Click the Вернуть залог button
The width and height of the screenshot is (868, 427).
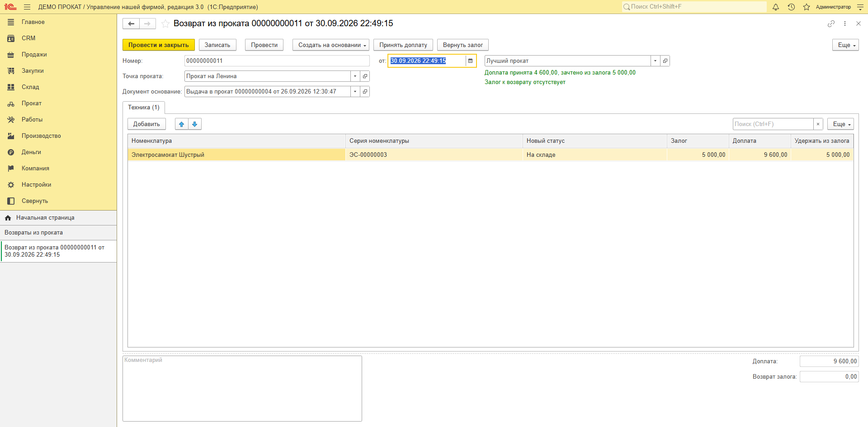[463, 45]
